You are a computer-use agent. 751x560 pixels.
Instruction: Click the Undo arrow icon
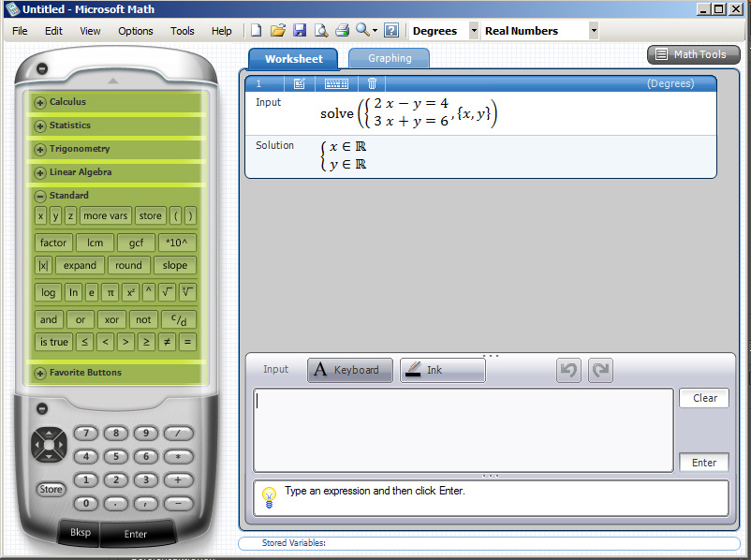pos(568,370)
